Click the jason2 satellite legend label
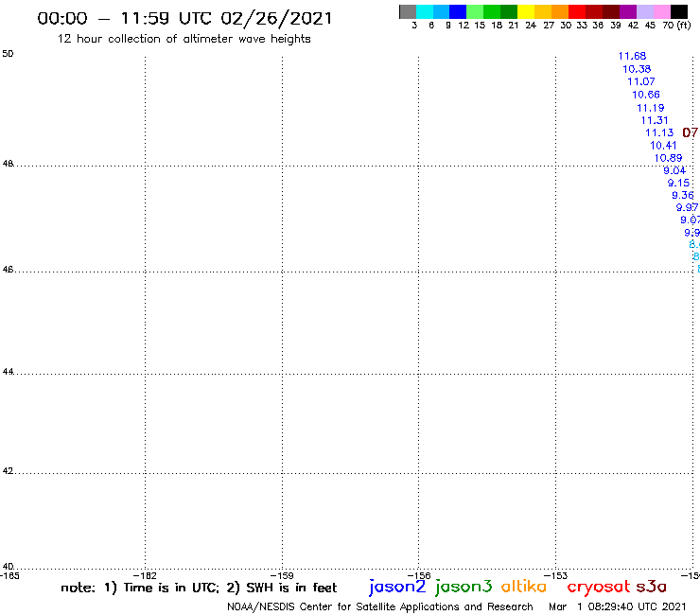This screenshot has height=615, width=700. (397, 587)
